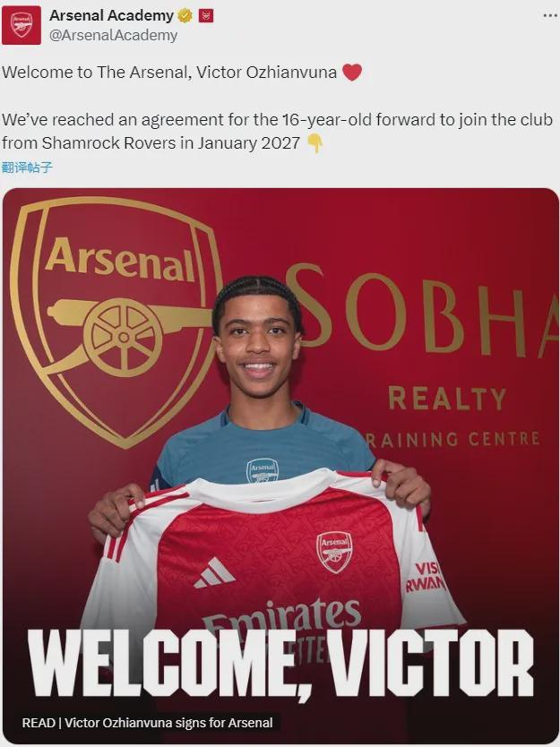Click the small red Arsenal affiliate badge
This screenshot has width=560, height=747.
click(205, 15)
